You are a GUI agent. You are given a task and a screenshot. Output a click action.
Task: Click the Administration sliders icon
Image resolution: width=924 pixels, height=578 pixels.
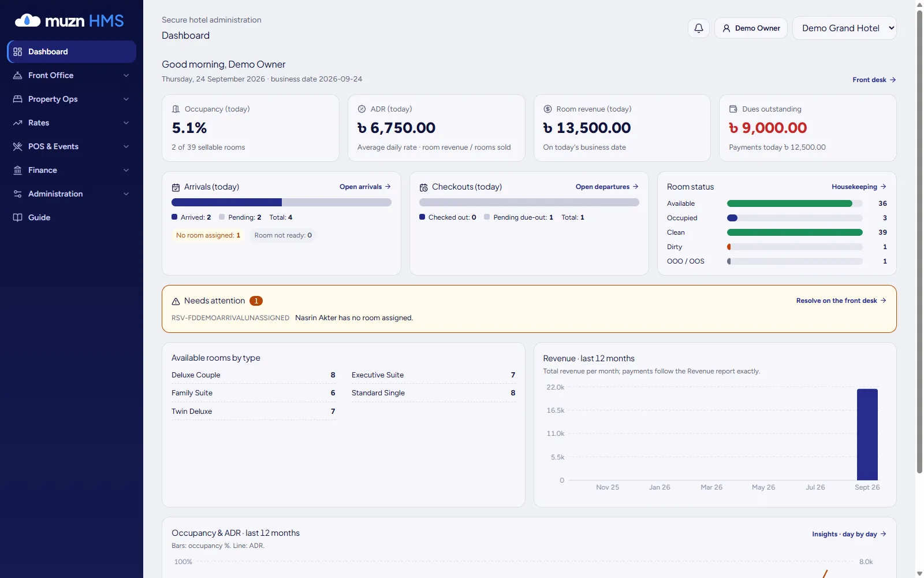(x=17, y=194)
